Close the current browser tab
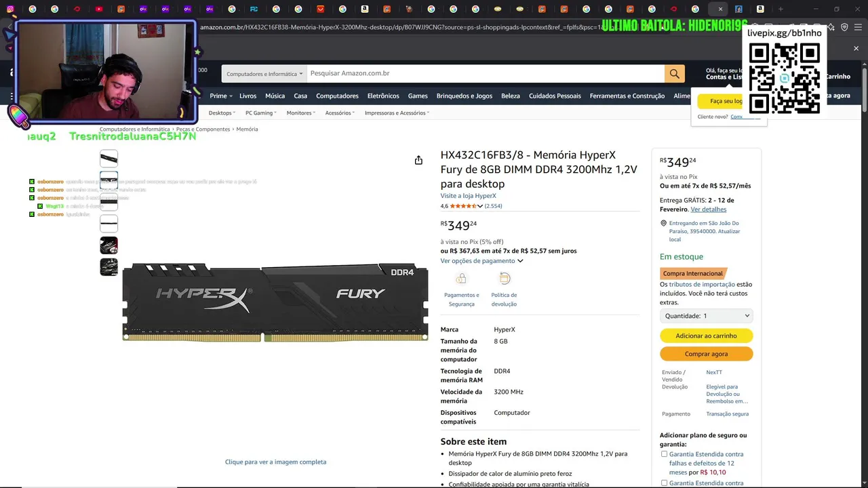The image size is (868, 488). pyautogui.click(x=720, y=9)
